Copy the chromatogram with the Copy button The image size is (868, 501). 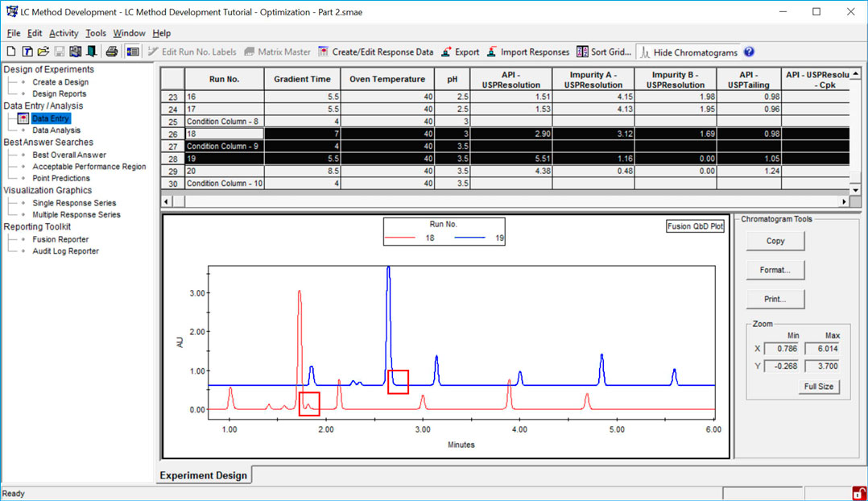tap(775, 241)
